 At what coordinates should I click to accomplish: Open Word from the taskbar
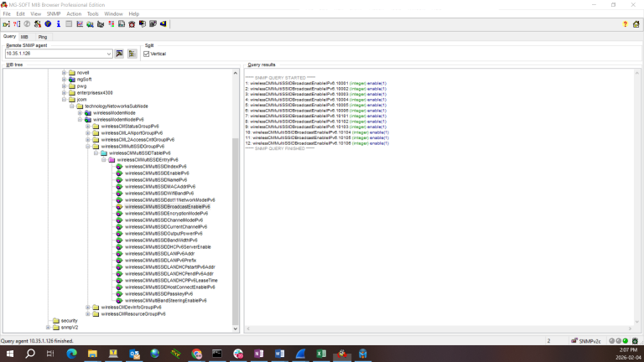click(x=280, y=354)
